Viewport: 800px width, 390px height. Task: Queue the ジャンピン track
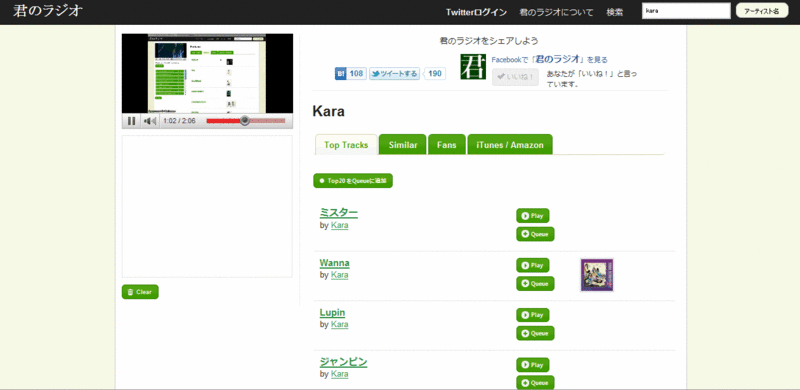[535, 383]
